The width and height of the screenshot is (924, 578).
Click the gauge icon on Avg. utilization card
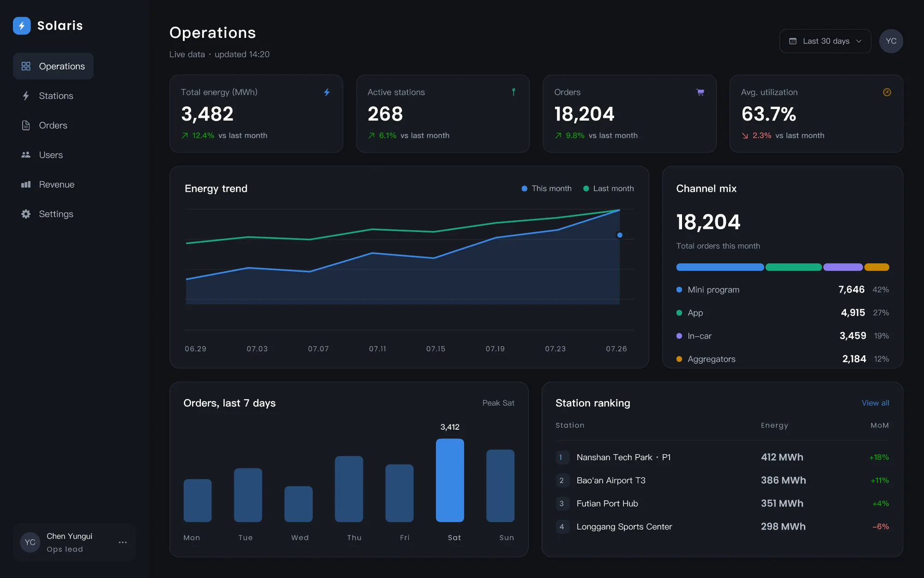(x=887, y=92)
